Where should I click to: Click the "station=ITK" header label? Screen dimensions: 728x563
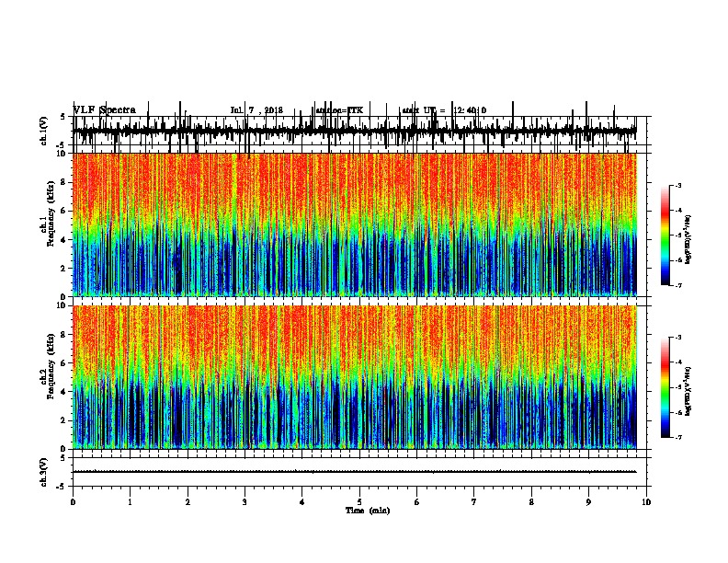tap(339, 110)
